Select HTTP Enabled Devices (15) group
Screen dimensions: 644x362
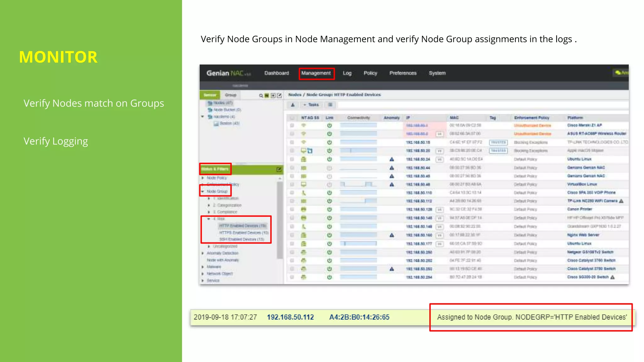(242, 226)
